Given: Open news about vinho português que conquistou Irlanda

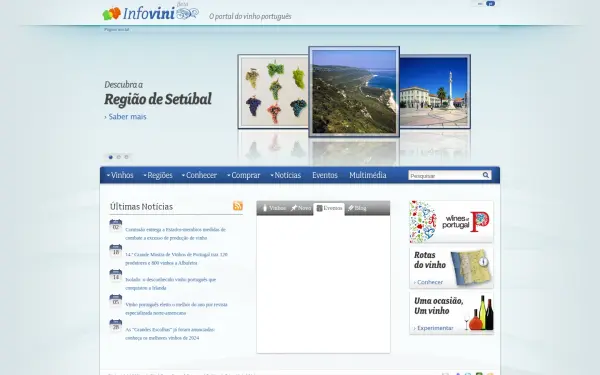Looking at the screenshot, I should 171,284.
